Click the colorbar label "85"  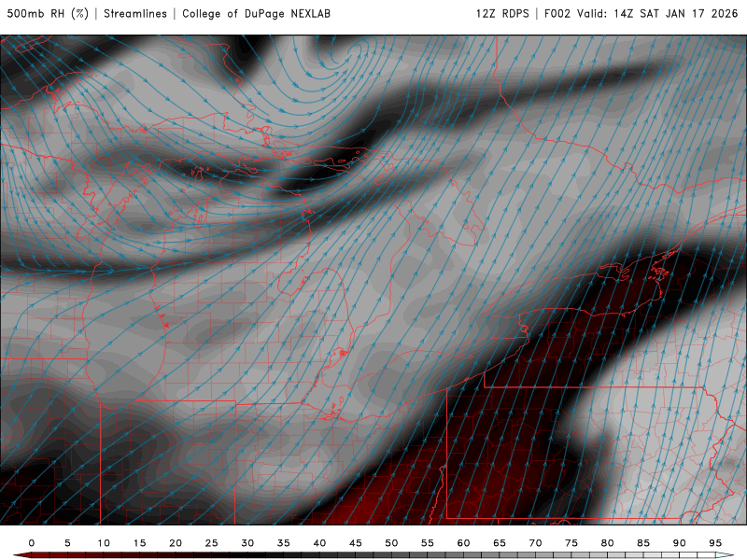coord(643,543)
